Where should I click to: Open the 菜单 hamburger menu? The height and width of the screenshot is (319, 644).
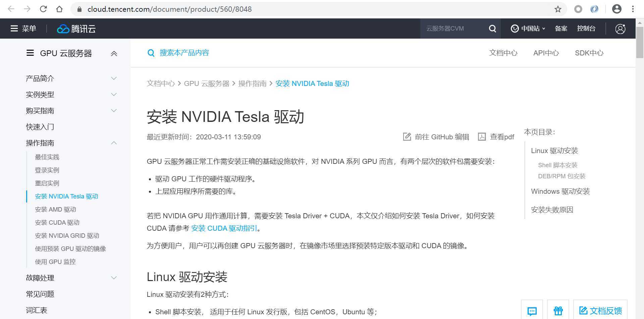click(x=23, y=29)
